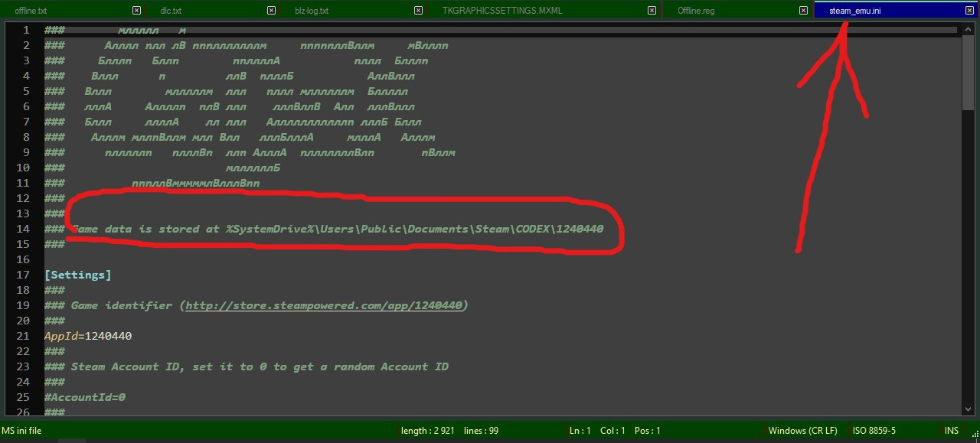
Task: Click the MS ini file language indicator
Action: [x=21, y=431]
